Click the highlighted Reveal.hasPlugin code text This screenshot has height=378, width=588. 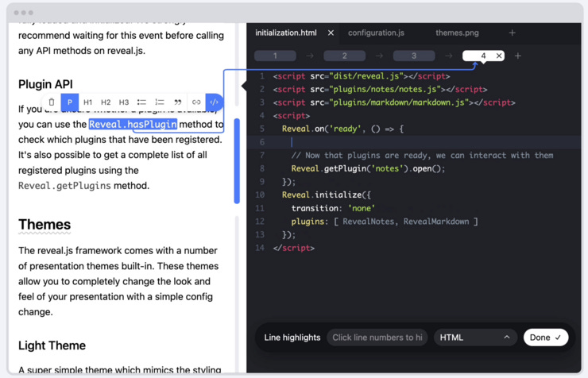coord(133,124)
